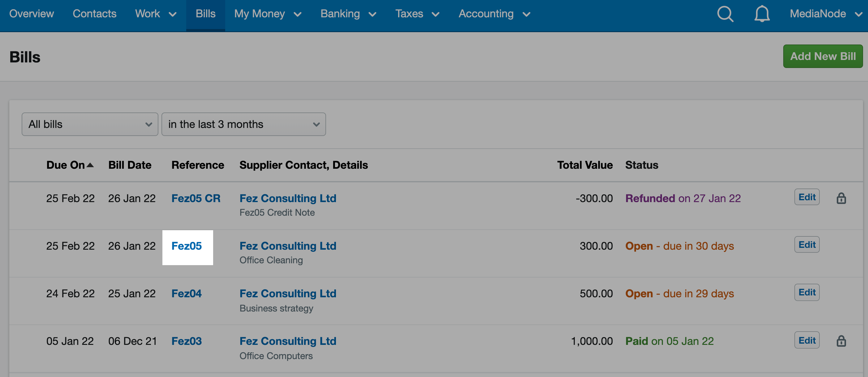Click the Status column header
Viewport: 868px width, 377px height.
click(642, 165)
